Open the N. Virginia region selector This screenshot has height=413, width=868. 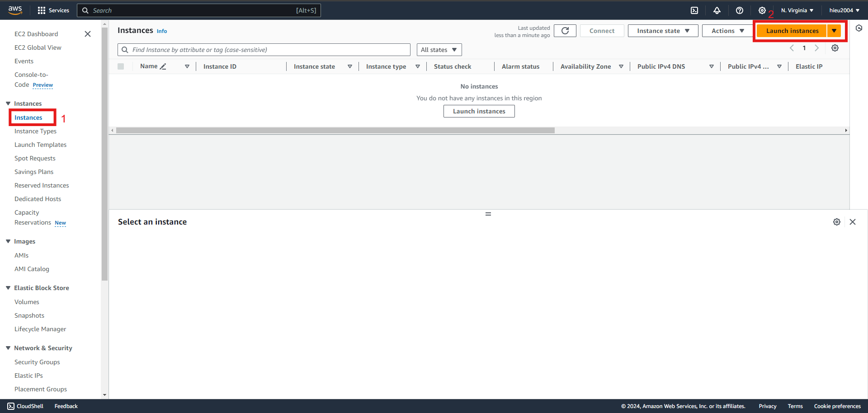pyautogui.click(x=797, y=10)
